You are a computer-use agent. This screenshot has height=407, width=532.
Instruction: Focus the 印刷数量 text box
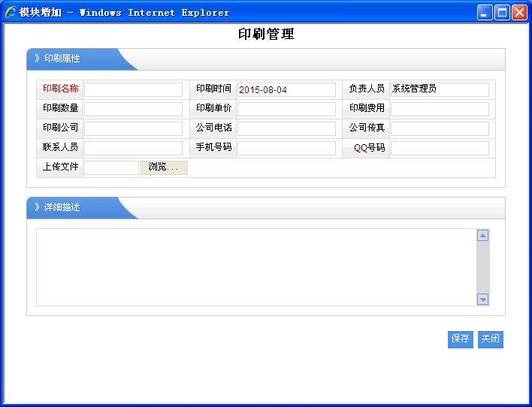pyautogui.click(x=133, y=110)
